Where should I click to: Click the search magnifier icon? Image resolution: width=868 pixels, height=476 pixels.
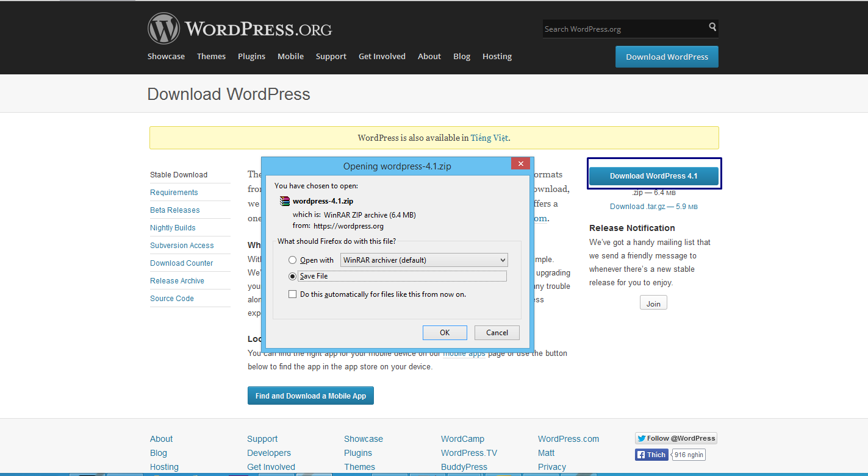712,27
